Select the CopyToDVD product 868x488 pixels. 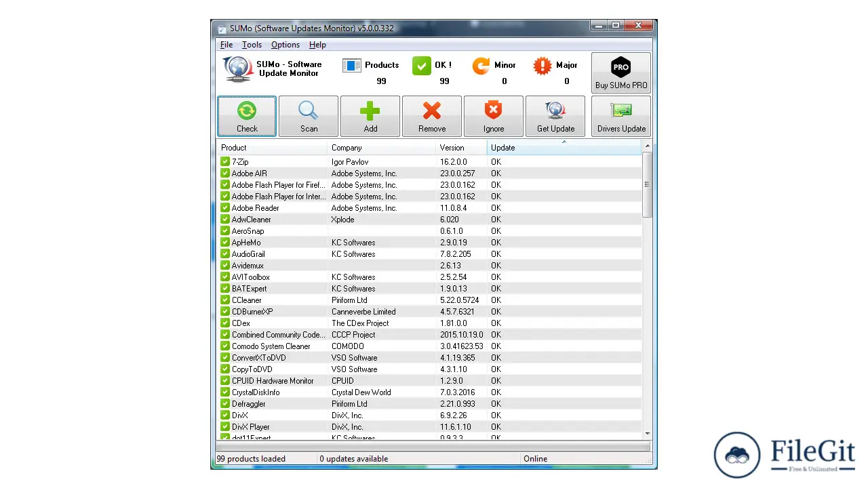[x=429, y=369]
